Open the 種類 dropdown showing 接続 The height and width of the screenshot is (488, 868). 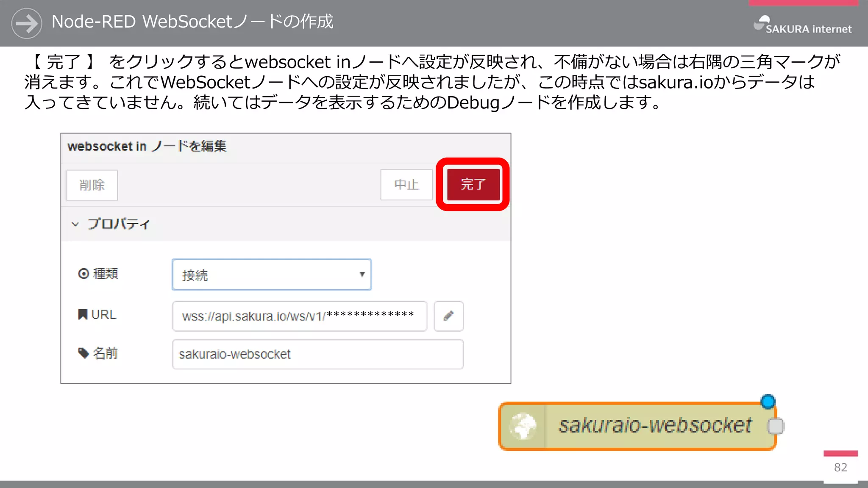[x=272, y=274]
